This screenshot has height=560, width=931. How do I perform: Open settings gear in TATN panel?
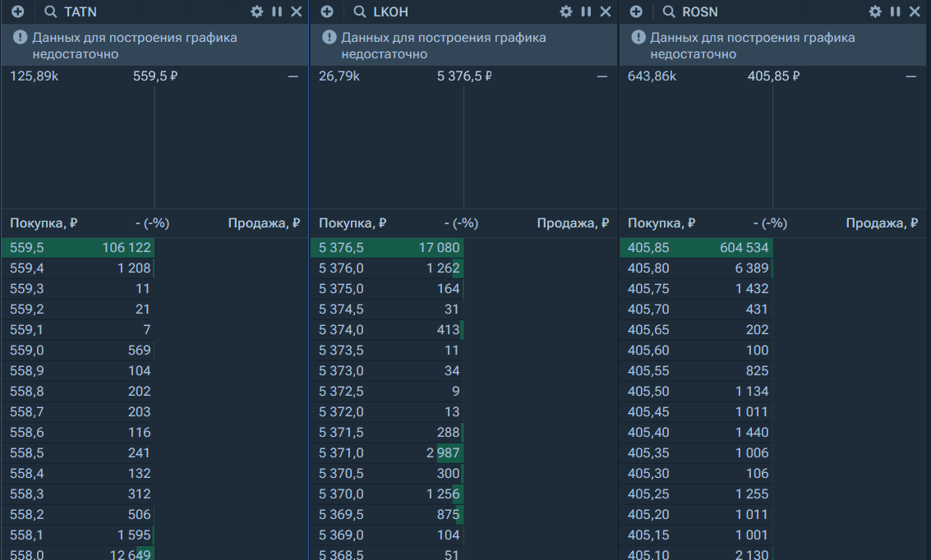(256, 11)
